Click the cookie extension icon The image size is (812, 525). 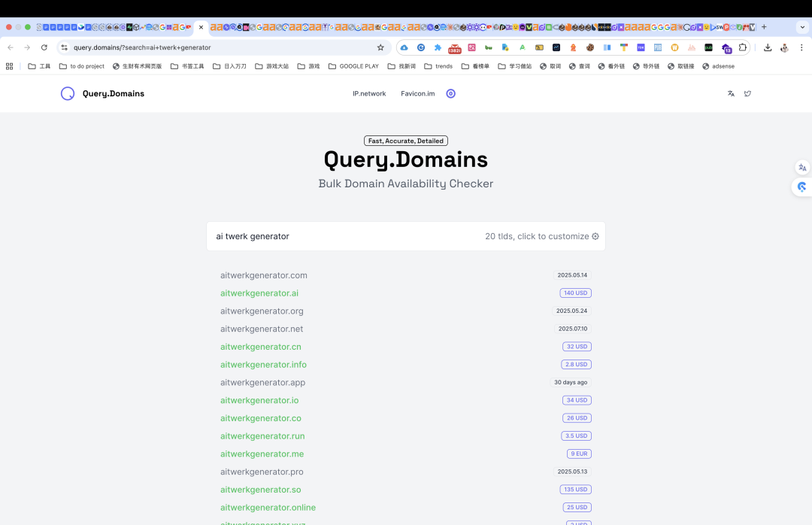click(x=590, y=47)
